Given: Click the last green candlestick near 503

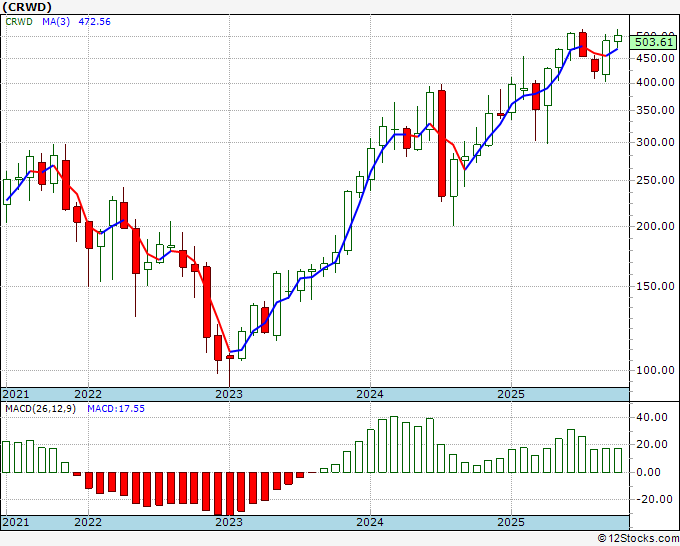Looking at the screenshot, I should (618, 39).
